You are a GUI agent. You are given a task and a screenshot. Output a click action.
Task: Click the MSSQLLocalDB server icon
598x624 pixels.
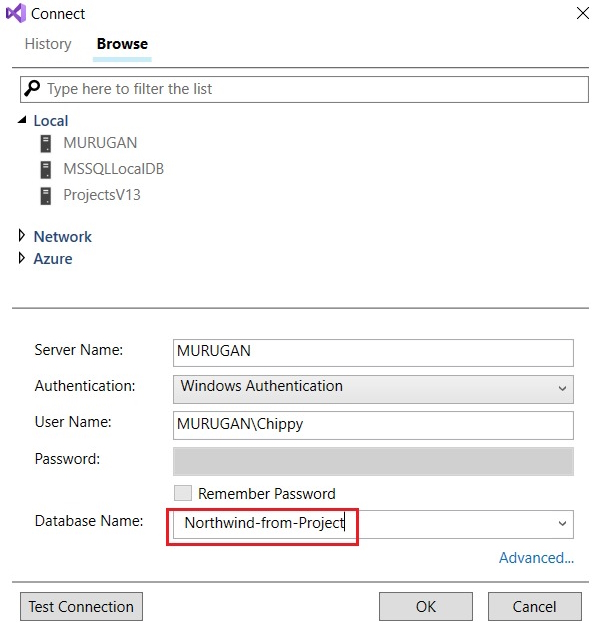coord(46,170)
